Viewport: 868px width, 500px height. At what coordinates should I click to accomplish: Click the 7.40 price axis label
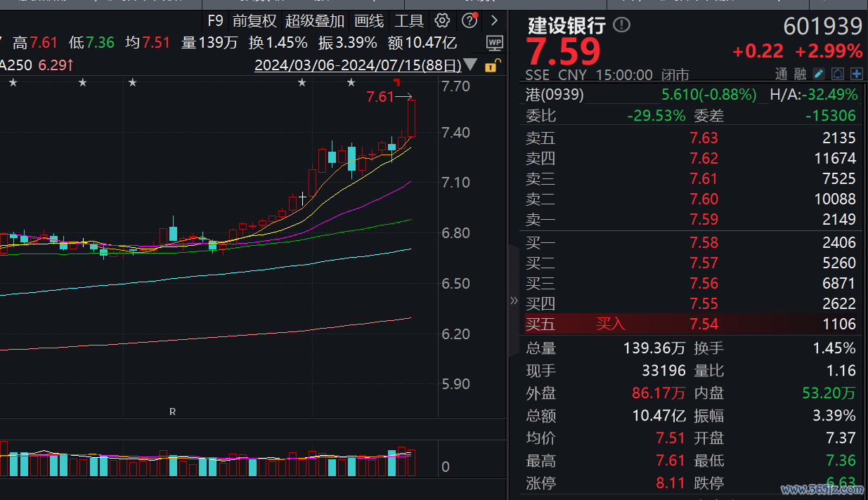click(456, 132)
